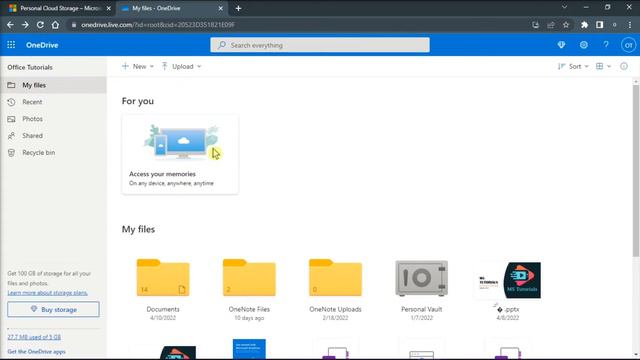This screenshot has height=360, width=640.
Task: Go to Photos in sidebar
Action: pyautogui.click(x=53, y=119)
